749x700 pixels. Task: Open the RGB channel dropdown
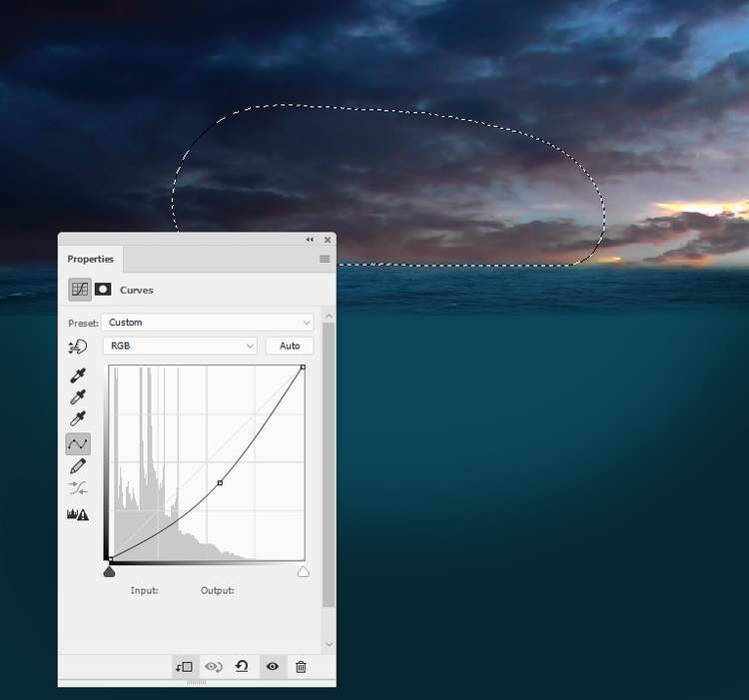pos(180,346)
